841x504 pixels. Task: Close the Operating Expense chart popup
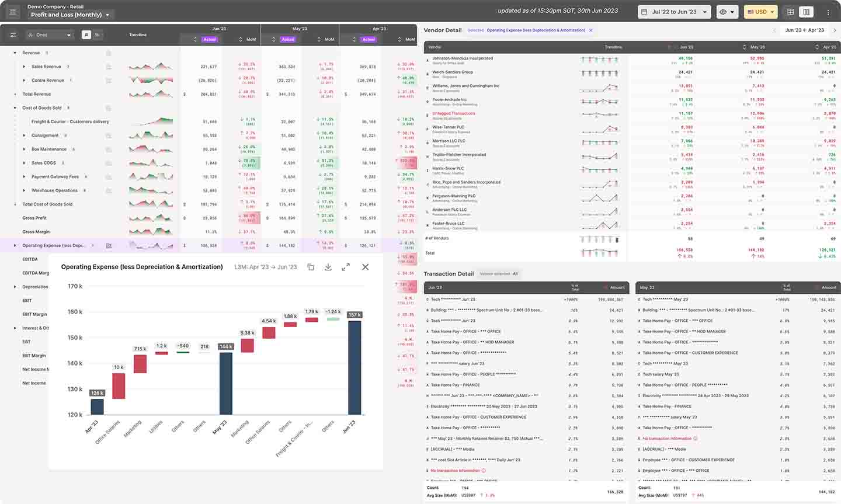pos(365,267)
